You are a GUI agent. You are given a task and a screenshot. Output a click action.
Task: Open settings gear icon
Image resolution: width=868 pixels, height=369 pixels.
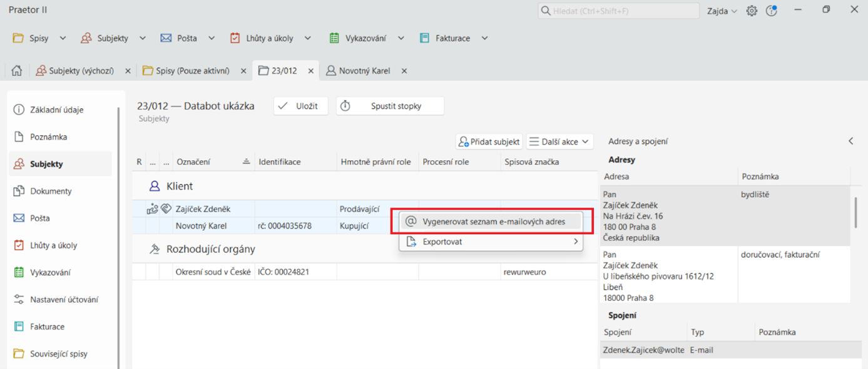point(752,11)
